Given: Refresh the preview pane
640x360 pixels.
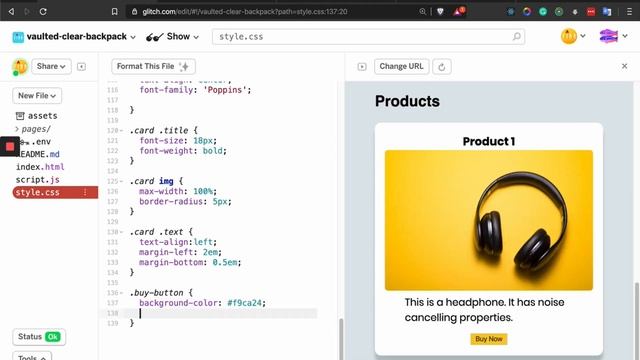Looking at the screenshot, I should point(442,67).
